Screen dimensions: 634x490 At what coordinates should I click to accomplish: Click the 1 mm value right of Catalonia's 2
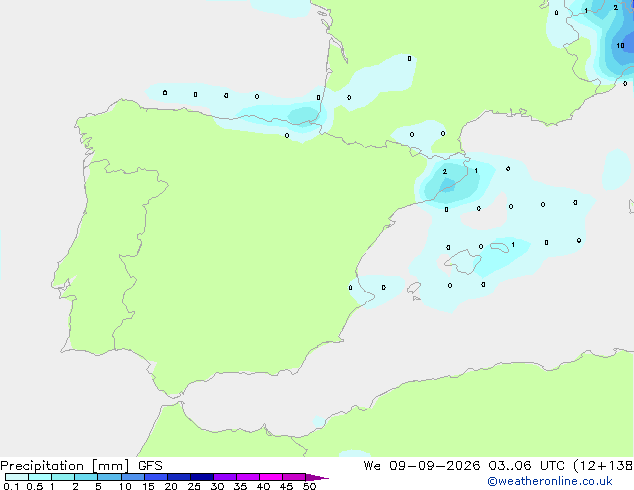point(476,171)
